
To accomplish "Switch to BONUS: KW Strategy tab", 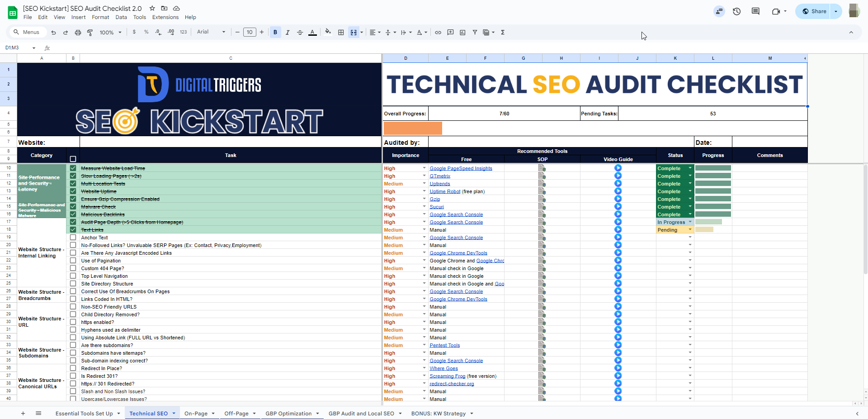I will [x=438, y=414].
